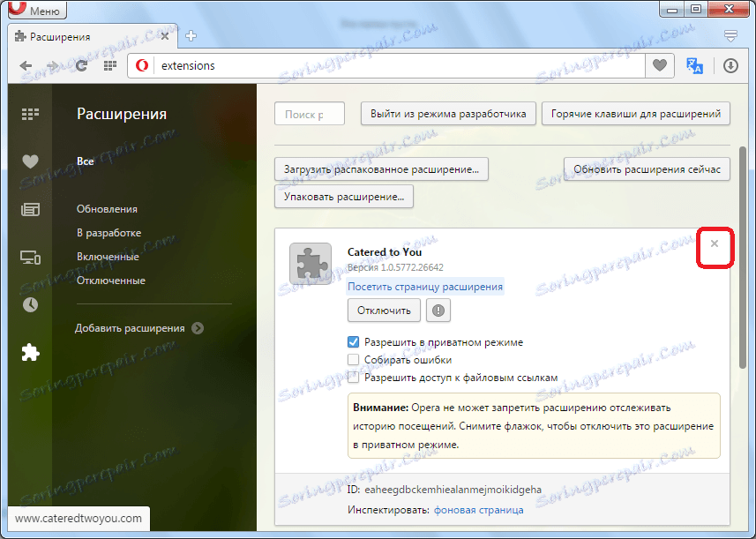Select the Расширения browser tab
Image resolution: width=756 pixels, height=539 pixels.
click(93, 37)
